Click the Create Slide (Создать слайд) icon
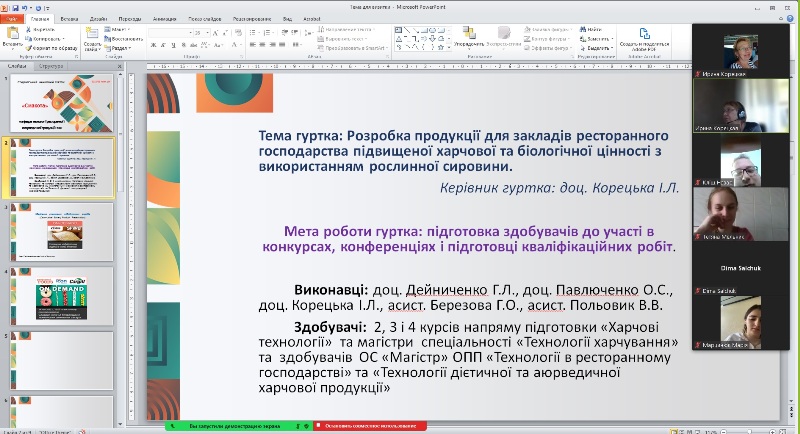 tap(91, 37)
